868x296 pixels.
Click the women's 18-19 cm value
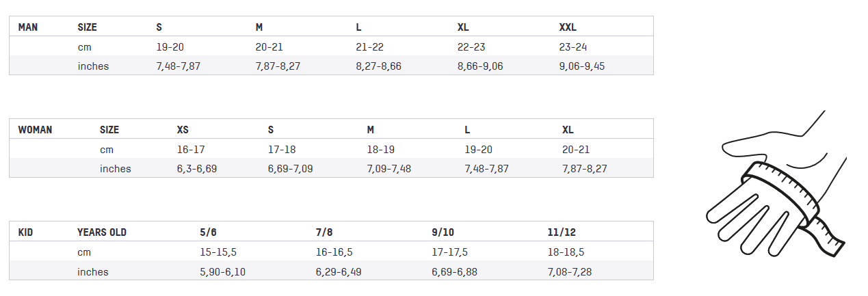coord(381,150)
